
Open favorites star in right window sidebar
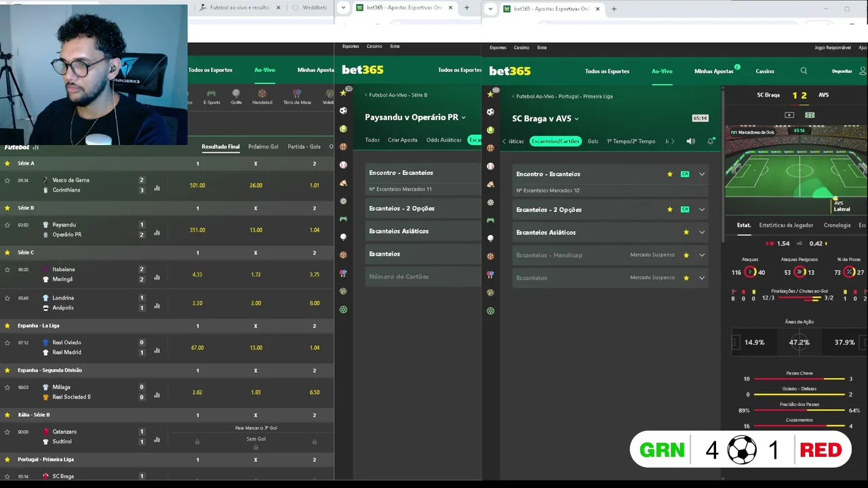tap(490, 94)
